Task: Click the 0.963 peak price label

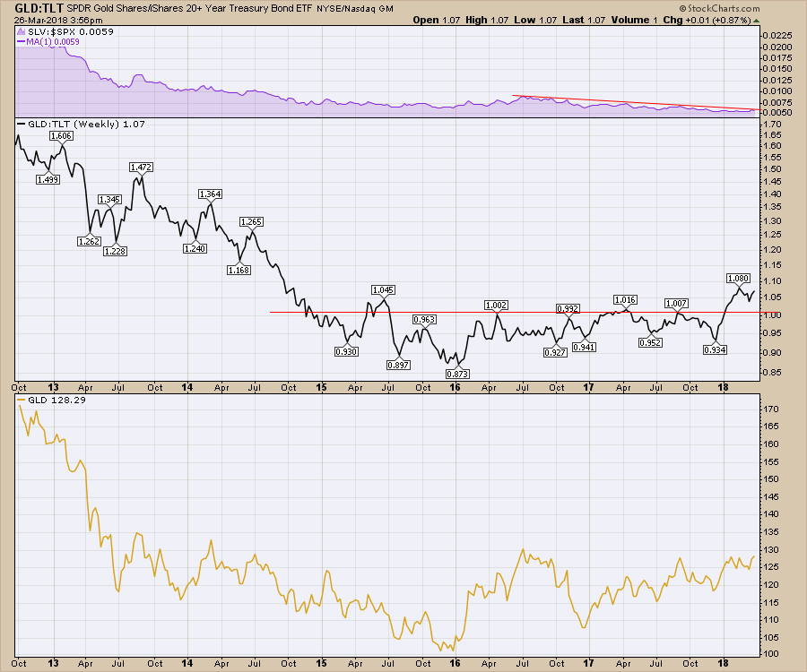Action: tap(425, 319)
